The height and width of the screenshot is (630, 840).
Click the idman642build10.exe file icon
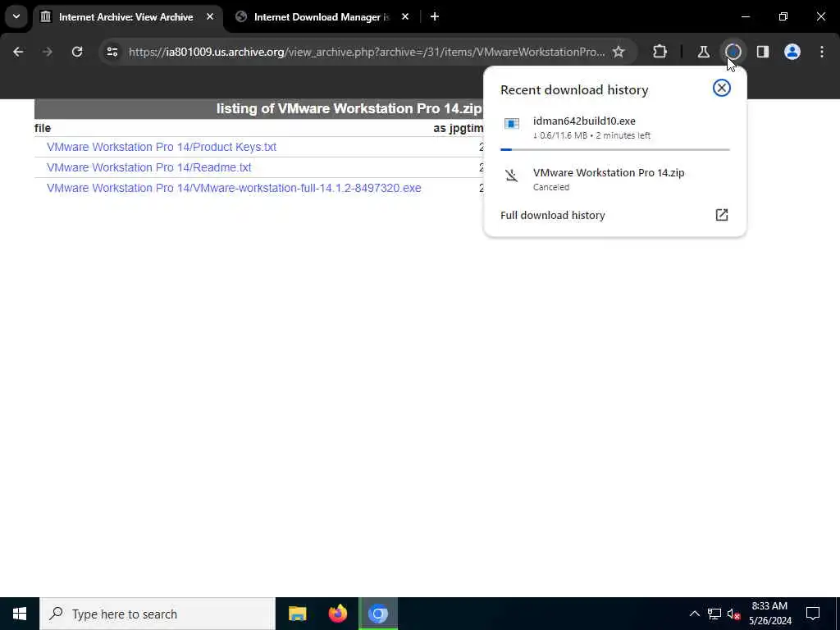click(512, 124)
